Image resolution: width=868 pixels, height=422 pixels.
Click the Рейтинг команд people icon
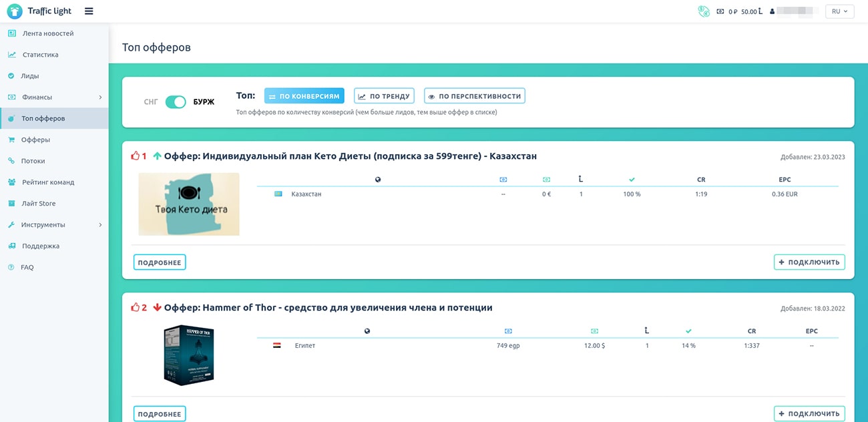tap(11, 182)
